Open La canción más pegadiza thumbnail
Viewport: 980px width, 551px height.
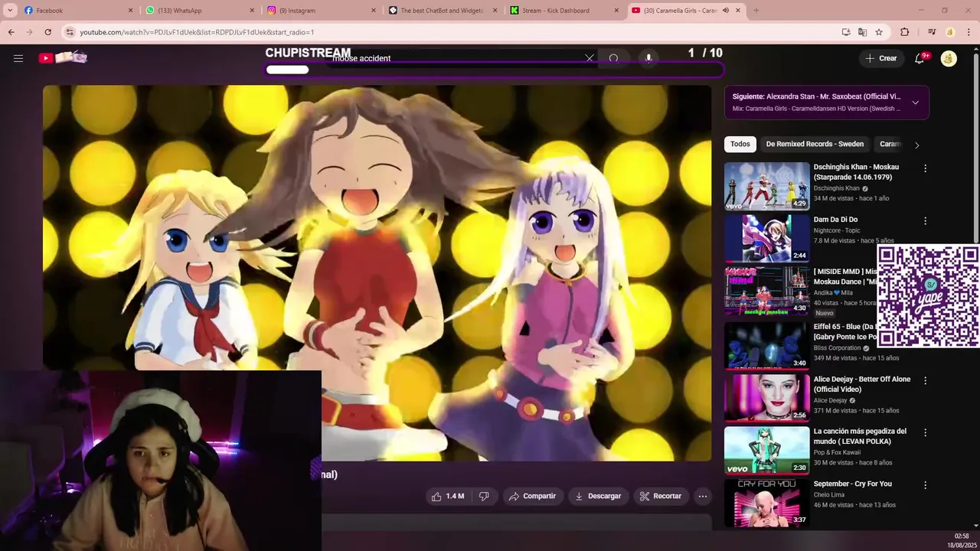coord(766,450)
